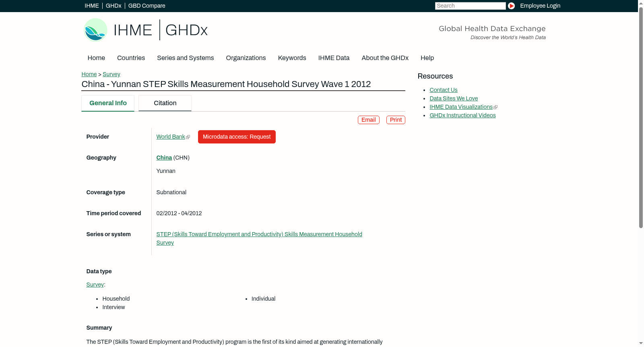Image resolution: width=644 pixels, height=347 pixels.
Task: Go to Home in main navigation
Action: pyautogui.click(x=96, y=58)
